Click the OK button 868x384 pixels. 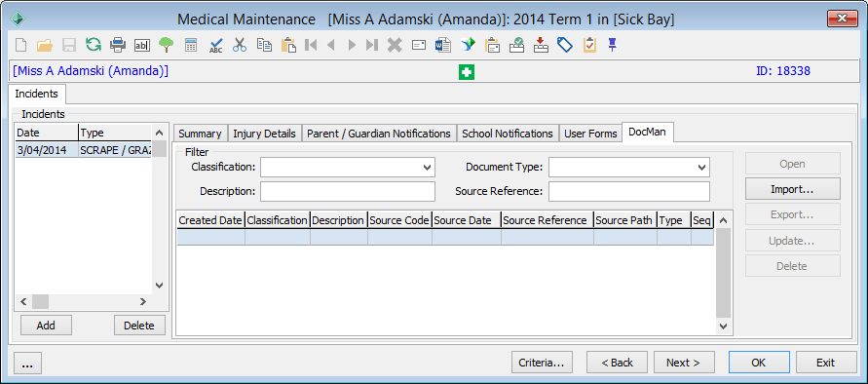(758, 363)
